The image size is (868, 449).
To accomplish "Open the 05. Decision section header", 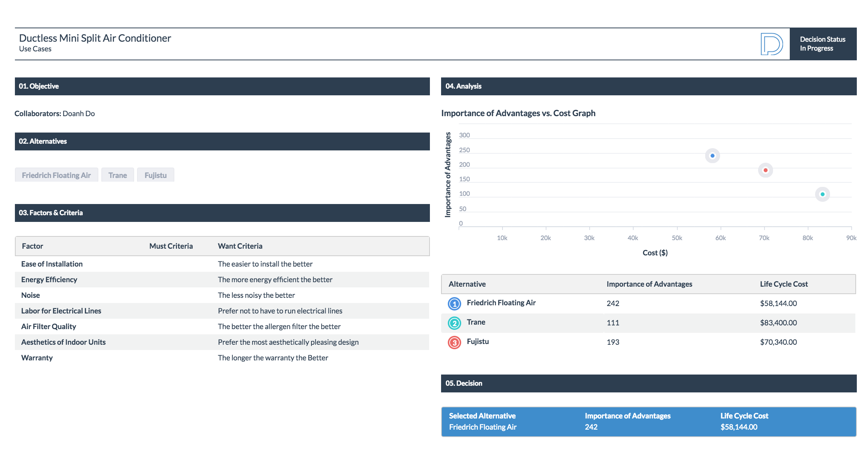I will (649, 383).
